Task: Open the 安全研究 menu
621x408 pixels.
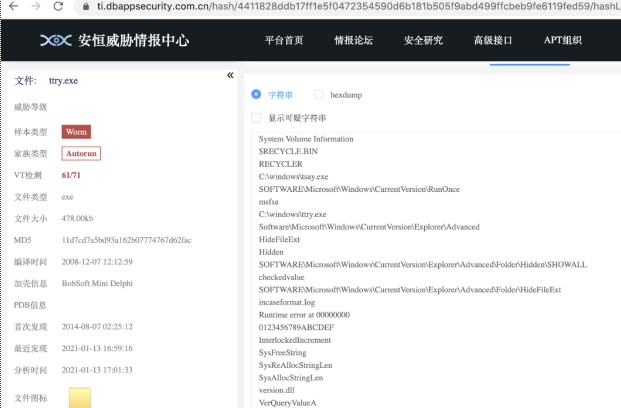Action: [425, 41]
